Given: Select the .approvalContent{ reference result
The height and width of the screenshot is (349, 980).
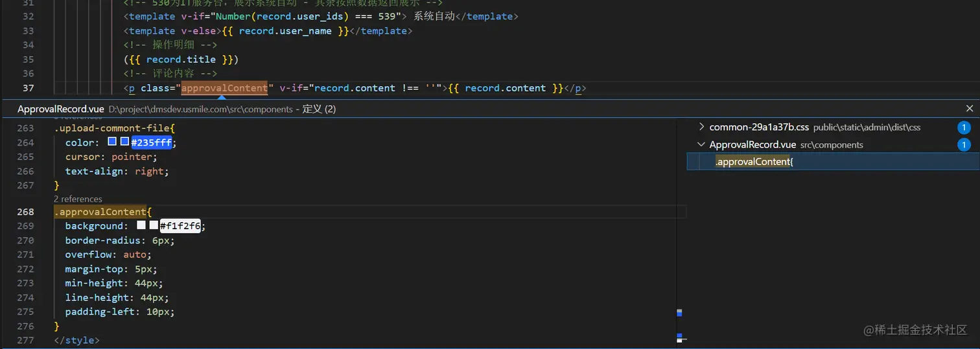Looking at the screenshot, I should point(754,162).
